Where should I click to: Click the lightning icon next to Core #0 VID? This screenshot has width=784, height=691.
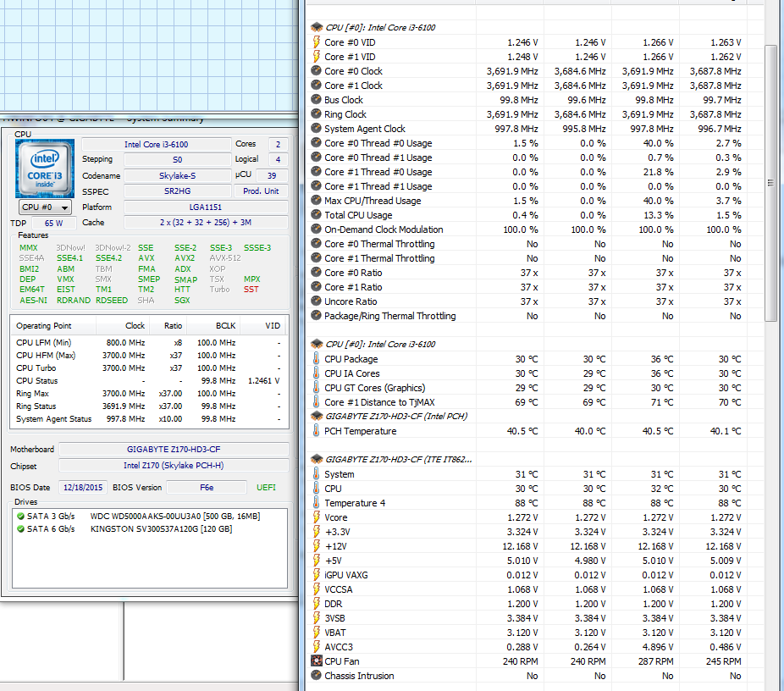pyautogui.click(x=316, y=42)
